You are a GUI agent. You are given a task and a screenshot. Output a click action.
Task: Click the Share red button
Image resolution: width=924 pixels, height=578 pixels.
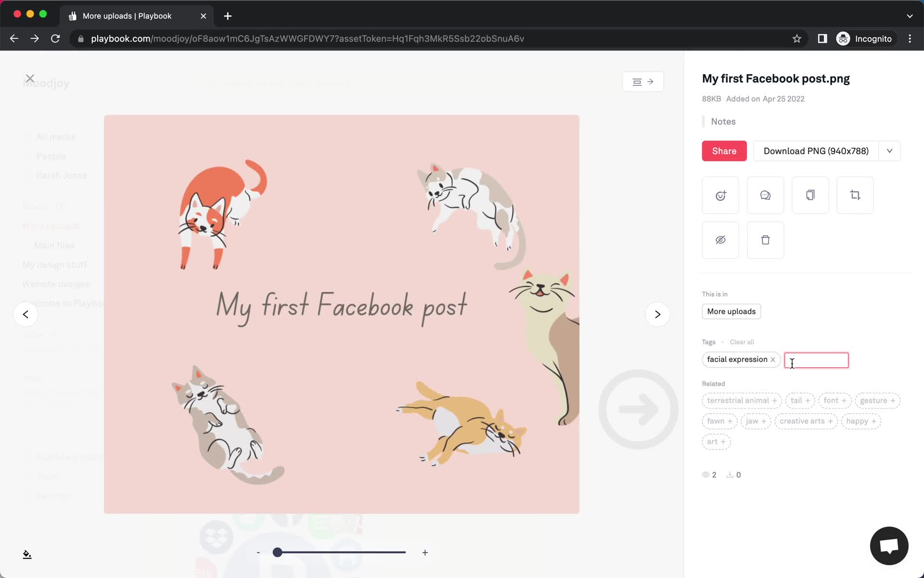point(724,150)
